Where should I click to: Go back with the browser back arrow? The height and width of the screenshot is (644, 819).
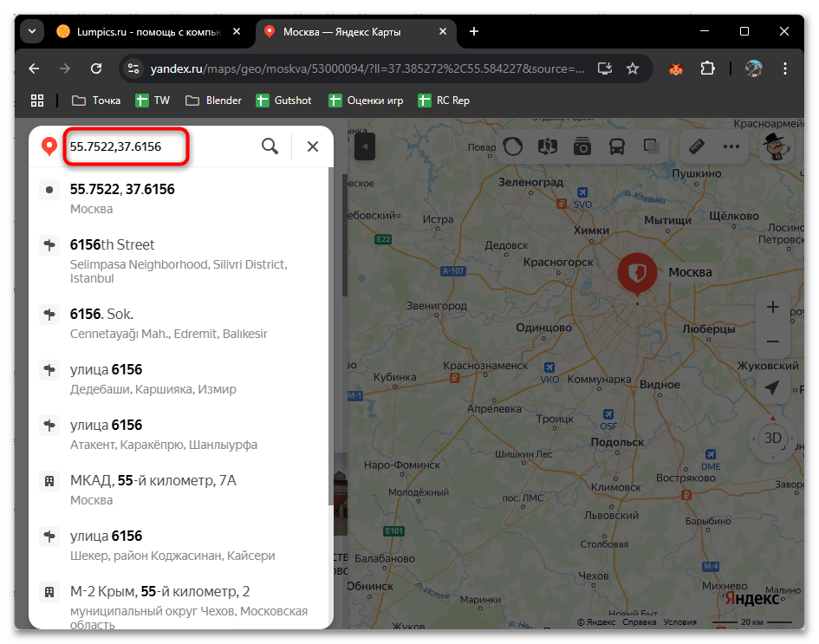[34, 68]
